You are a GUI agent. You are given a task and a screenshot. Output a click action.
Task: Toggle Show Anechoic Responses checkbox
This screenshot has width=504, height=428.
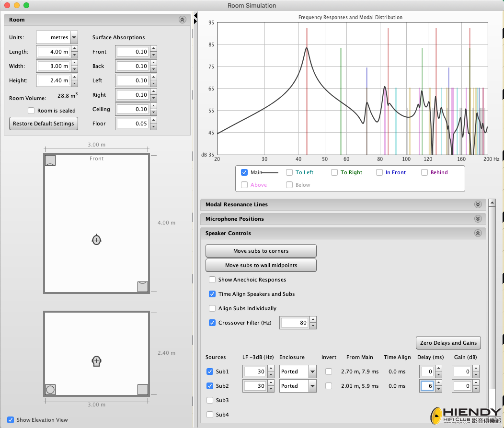[x=212, y=280]
